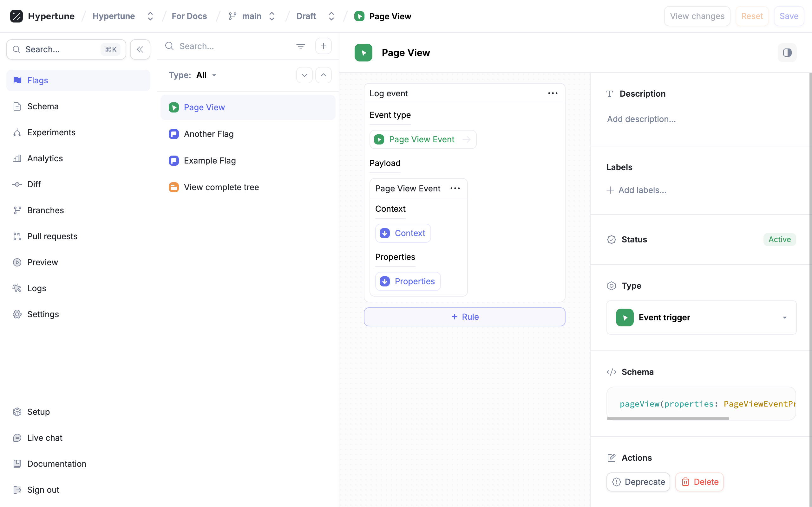Toggle the right side panel icon
Screen dimensions: 812x507
tap(787, 53)
